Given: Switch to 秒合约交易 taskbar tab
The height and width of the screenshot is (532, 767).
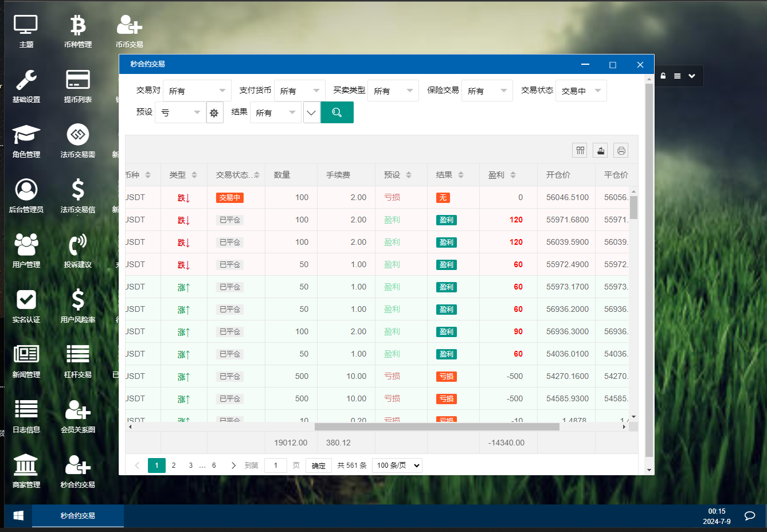Looking at the screenshot, I should pyautogui.click(x=78, y=516).
